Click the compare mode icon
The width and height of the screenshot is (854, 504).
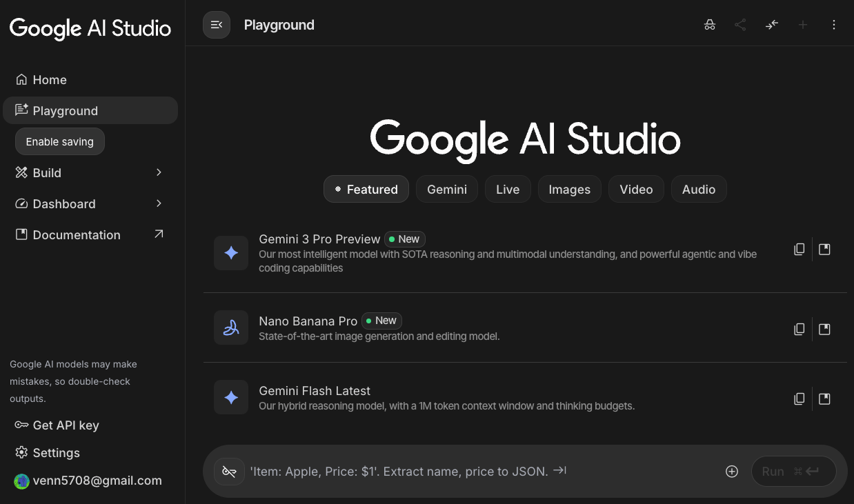pyautogui.click(x=771, y=25)
